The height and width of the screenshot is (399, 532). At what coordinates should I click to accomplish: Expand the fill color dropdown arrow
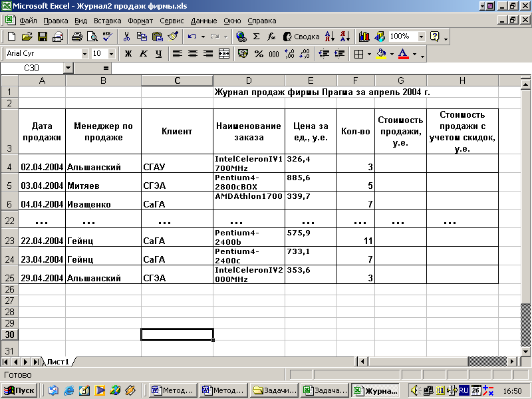(392, 54)
